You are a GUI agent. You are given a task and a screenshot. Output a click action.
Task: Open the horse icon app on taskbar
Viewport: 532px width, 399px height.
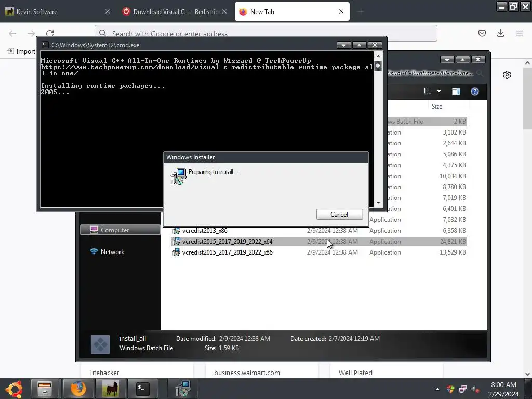[110, 389]
